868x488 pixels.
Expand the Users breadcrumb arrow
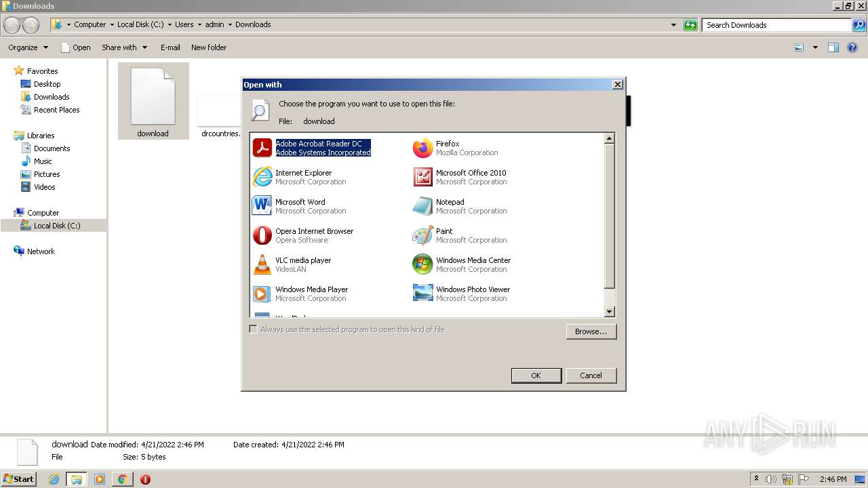199,24
